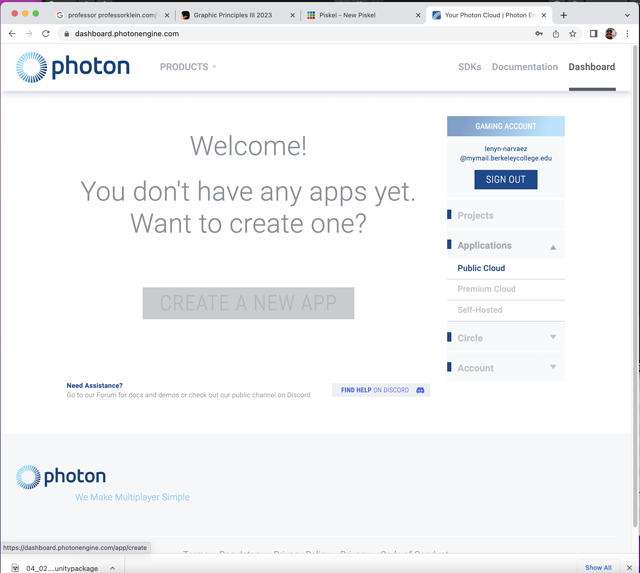This screenshot has height=573, width=640.
Task: Open the Documentation navigation link
Action: pos(524,67)
